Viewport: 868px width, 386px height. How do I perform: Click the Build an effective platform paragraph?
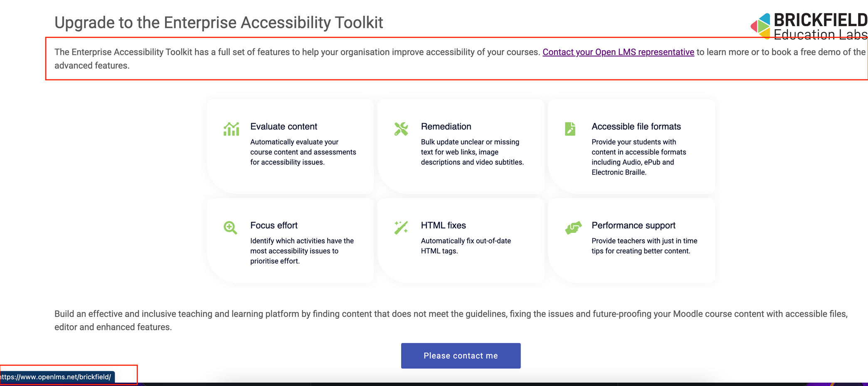451,320
